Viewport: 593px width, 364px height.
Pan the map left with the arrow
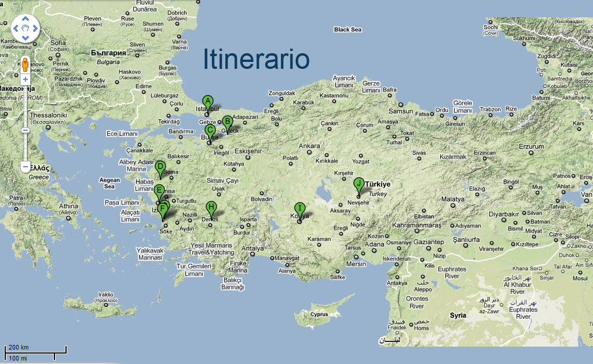click(x=16, y=28)
